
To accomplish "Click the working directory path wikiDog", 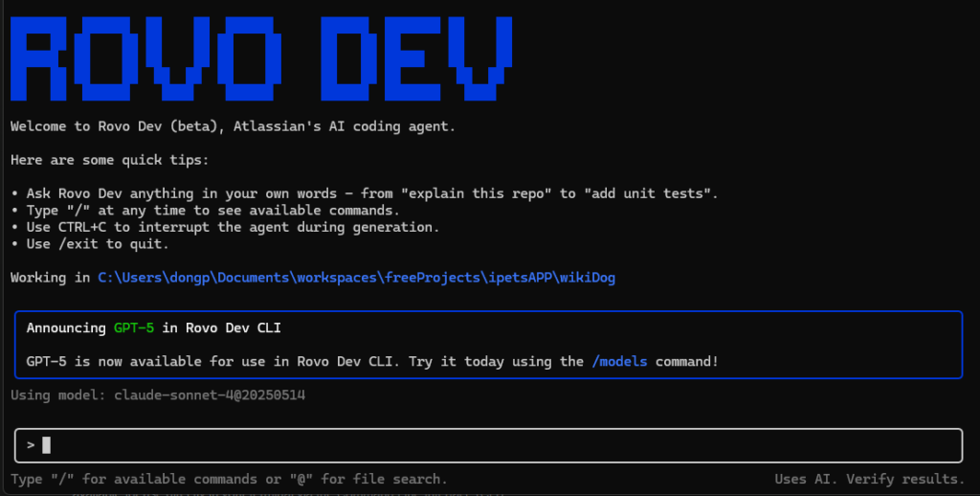I will tap(356, 277).
